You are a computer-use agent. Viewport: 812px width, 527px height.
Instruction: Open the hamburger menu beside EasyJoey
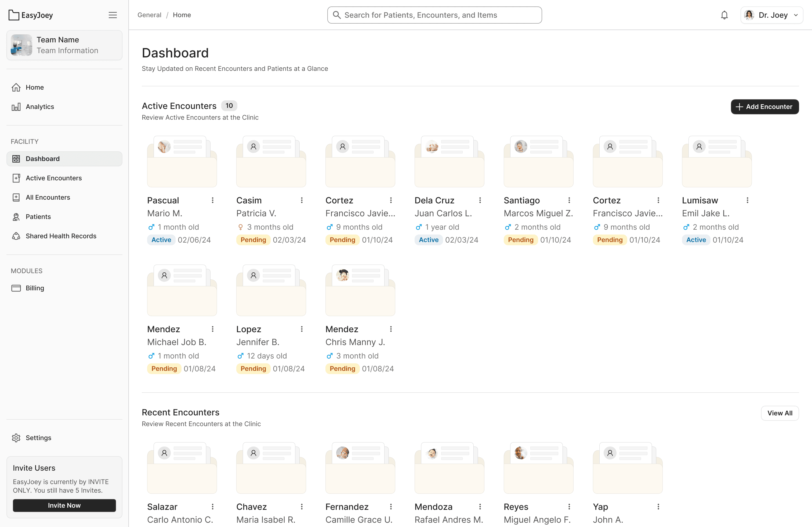[x=113, y=15]
